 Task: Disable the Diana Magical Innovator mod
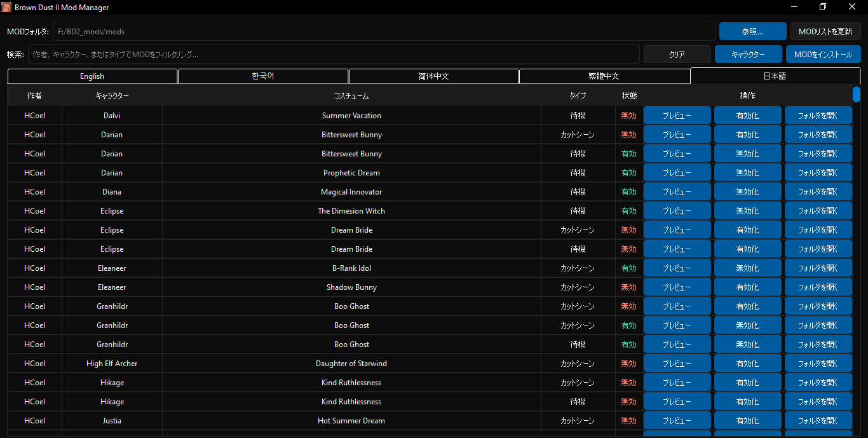pyautogui.click(x=747, y=192)
